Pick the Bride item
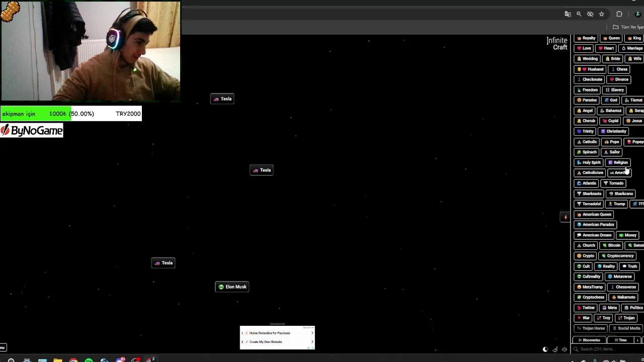This screenshot has width=644, height=362. point(613,59)
